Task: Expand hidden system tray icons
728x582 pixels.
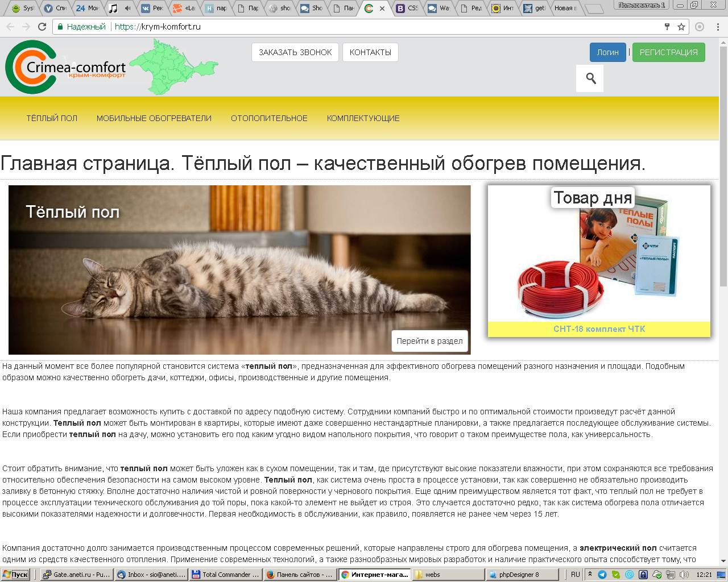Action: click(x=590, y=575)
